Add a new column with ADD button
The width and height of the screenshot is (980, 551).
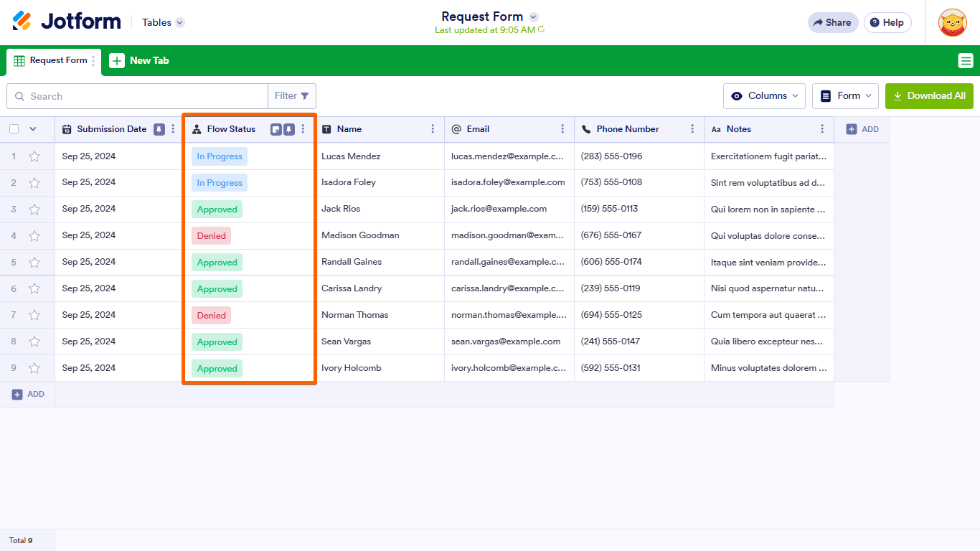862,129
